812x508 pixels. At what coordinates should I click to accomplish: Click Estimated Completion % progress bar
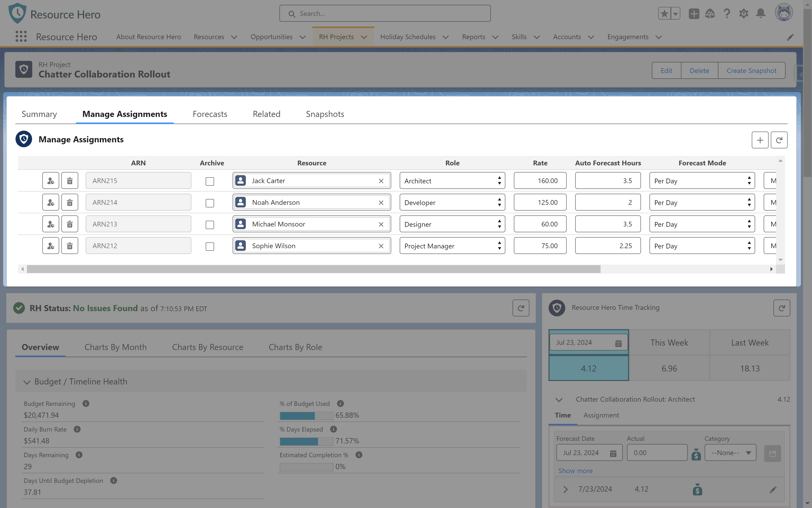pyautogui.click(x=306, y=467)
